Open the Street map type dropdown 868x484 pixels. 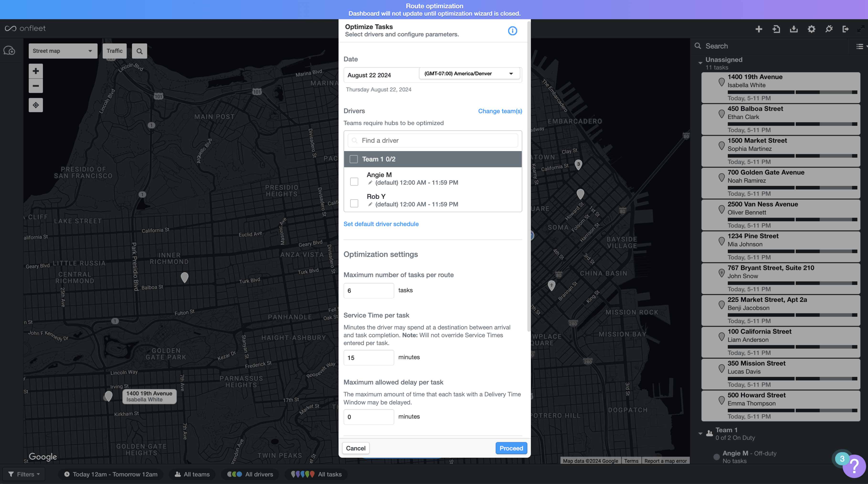coord(63,51)
